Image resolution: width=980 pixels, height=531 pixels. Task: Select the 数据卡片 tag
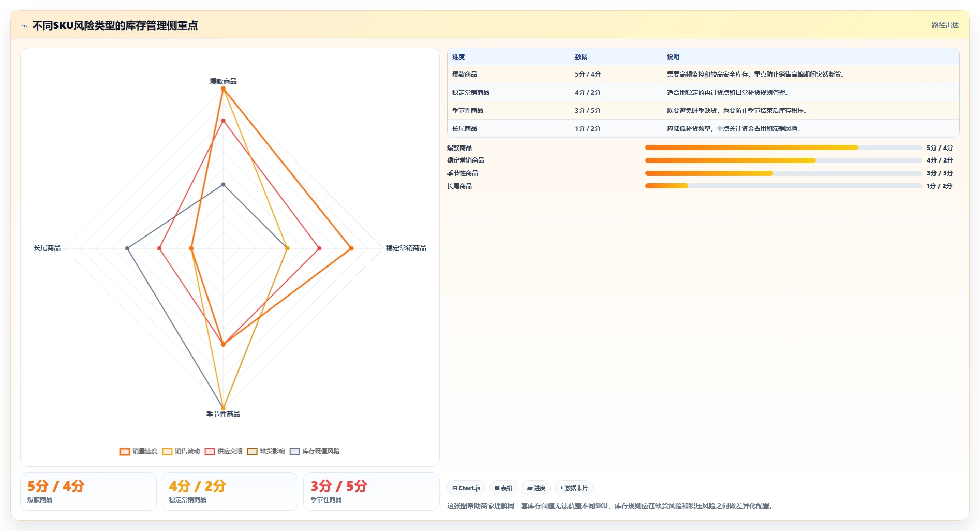pos(574,488)
